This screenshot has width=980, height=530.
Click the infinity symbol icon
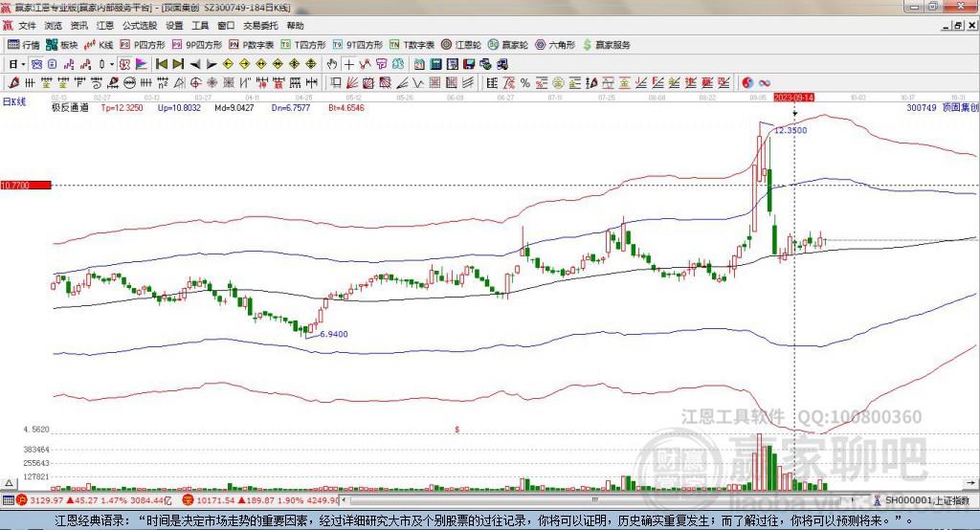765,82
